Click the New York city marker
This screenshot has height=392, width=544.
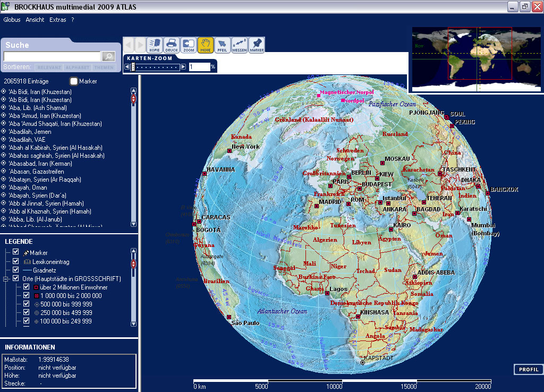229,151
